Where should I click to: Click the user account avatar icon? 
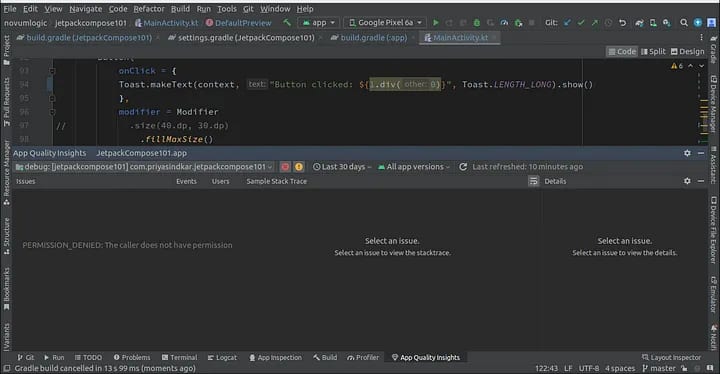712,23
